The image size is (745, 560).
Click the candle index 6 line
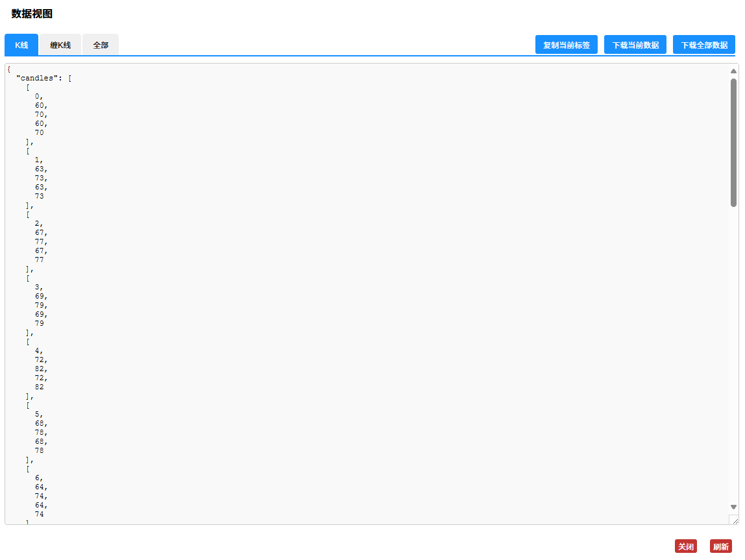(39, 478)
